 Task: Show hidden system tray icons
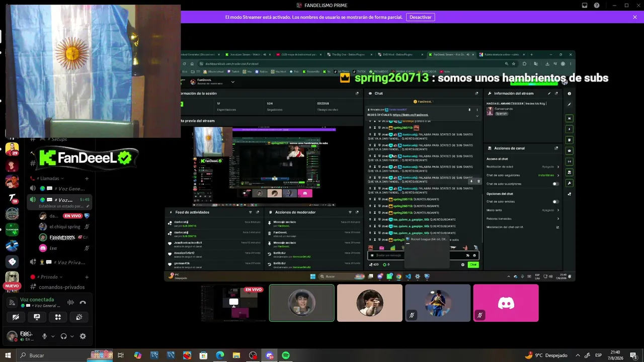point(578,355)
